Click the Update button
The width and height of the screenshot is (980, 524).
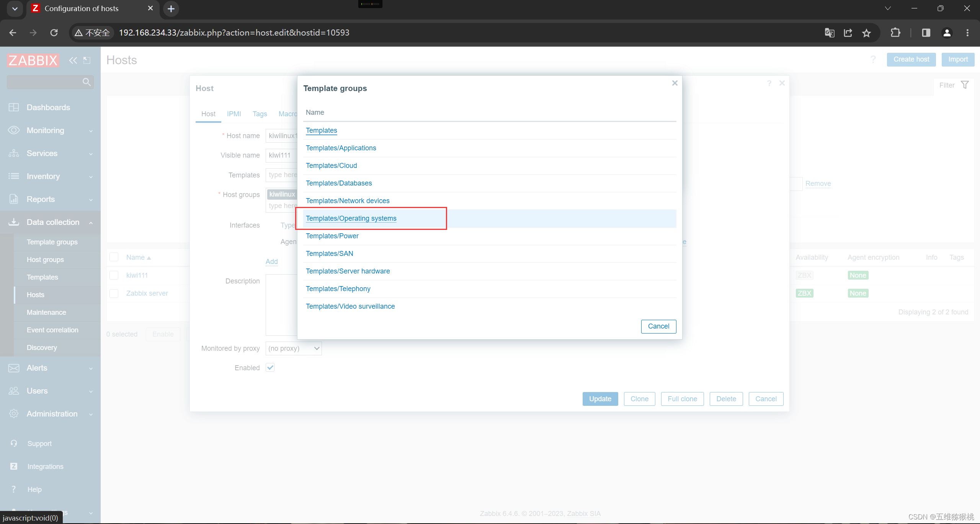point(600,399)
